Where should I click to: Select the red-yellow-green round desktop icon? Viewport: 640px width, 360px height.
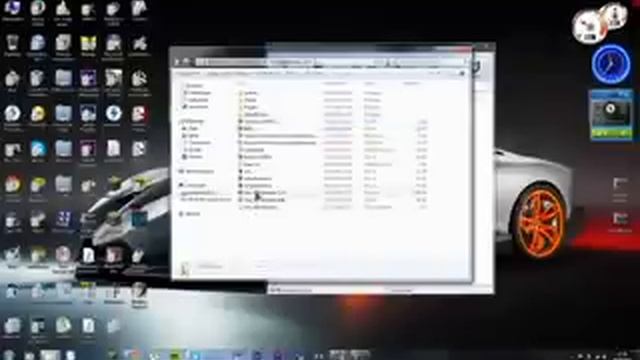tap(13, 185)
